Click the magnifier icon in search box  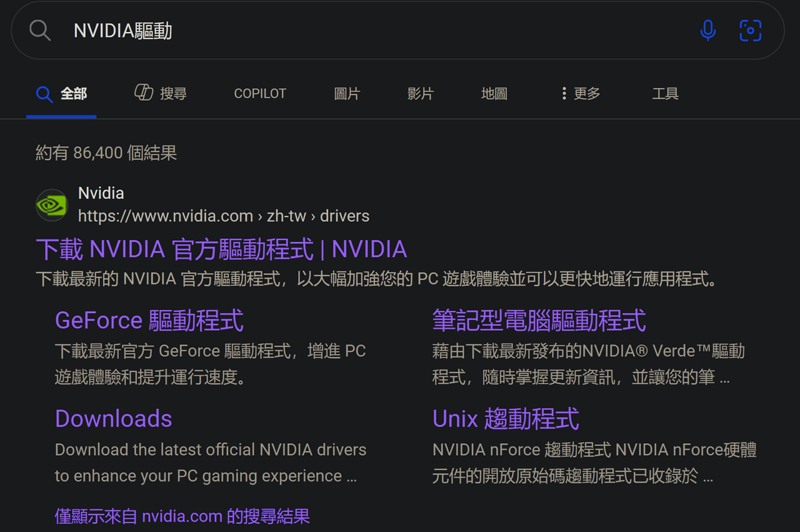coord(40,30)
